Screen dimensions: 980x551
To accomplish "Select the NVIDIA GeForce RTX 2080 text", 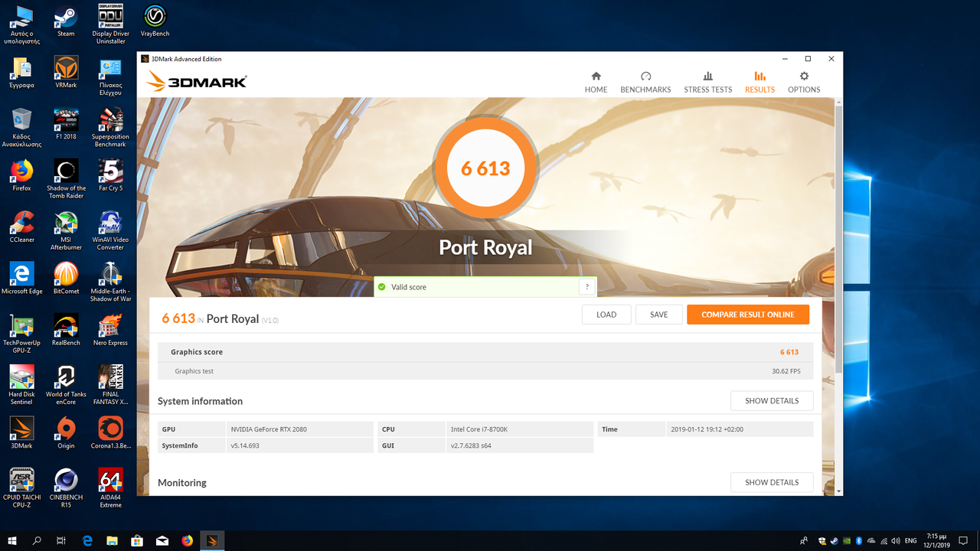I will [269, 429].
